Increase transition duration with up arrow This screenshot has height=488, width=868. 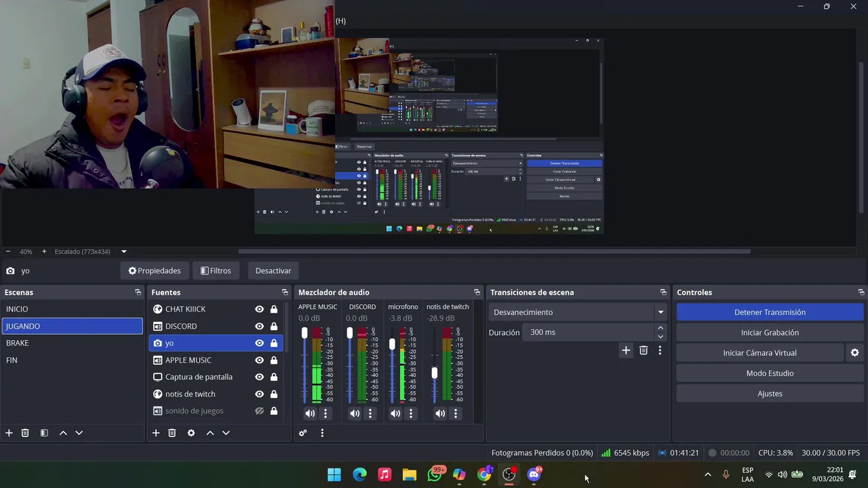tap(660, 328)
